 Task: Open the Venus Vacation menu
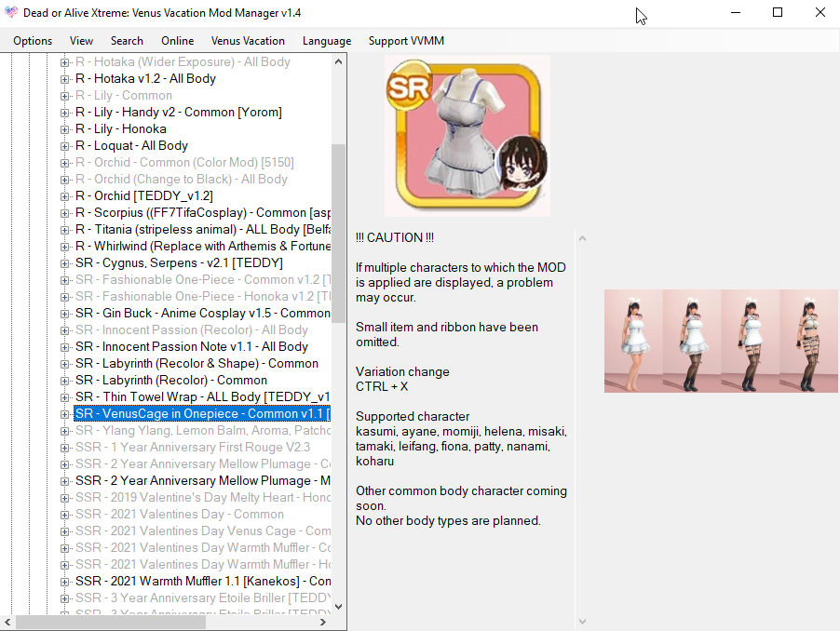[248, 41]
